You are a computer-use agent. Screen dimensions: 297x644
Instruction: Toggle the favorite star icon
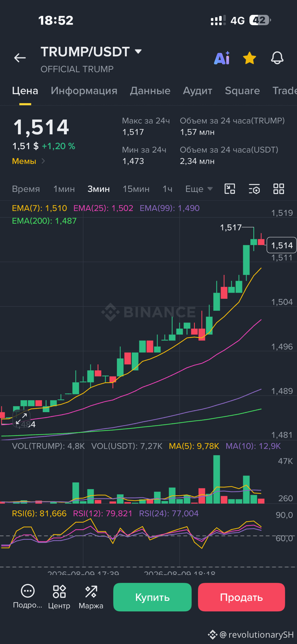click(249, 58)
